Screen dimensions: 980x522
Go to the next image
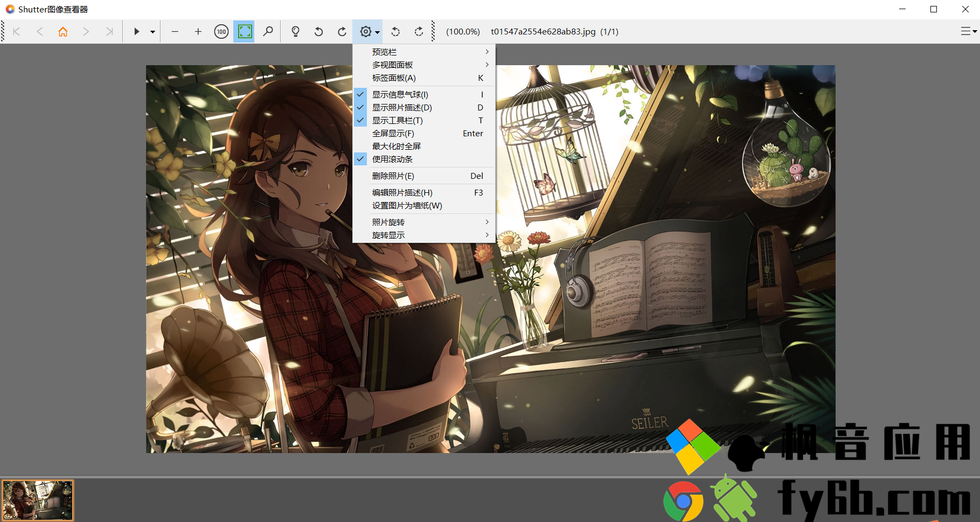tap(86, 32)
